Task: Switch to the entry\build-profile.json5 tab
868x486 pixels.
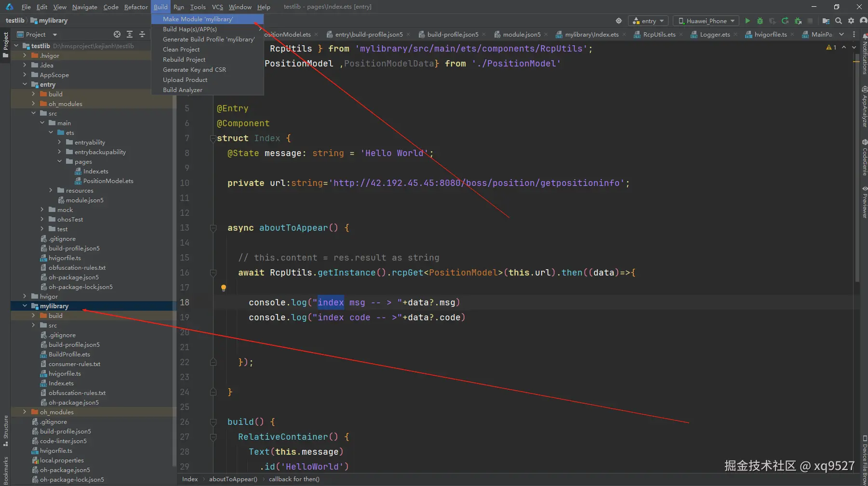Action: 369,34
